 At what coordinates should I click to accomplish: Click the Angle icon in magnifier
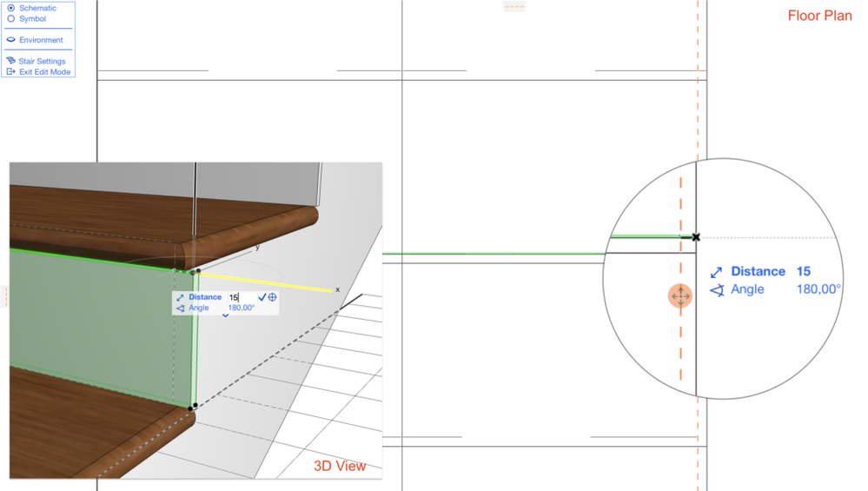click(717, 290)
